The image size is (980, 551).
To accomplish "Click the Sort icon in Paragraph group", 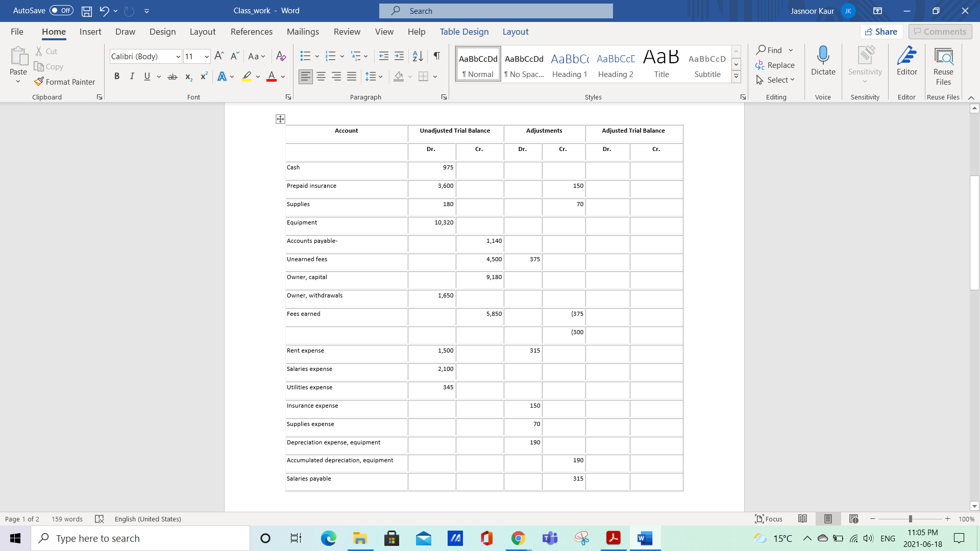I will point(418,56).
